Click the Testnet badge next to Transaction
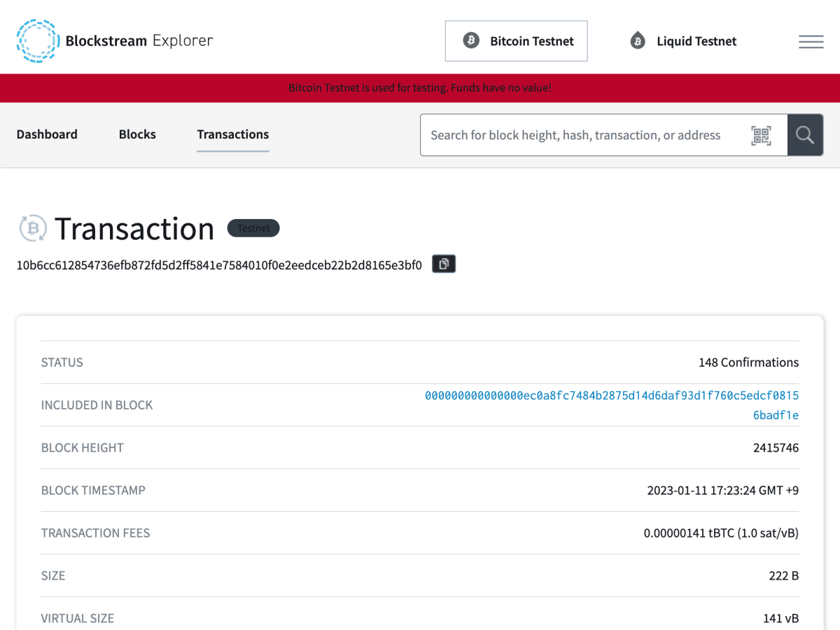The width and height of the screenshot is (840, 630). point(253,228)
